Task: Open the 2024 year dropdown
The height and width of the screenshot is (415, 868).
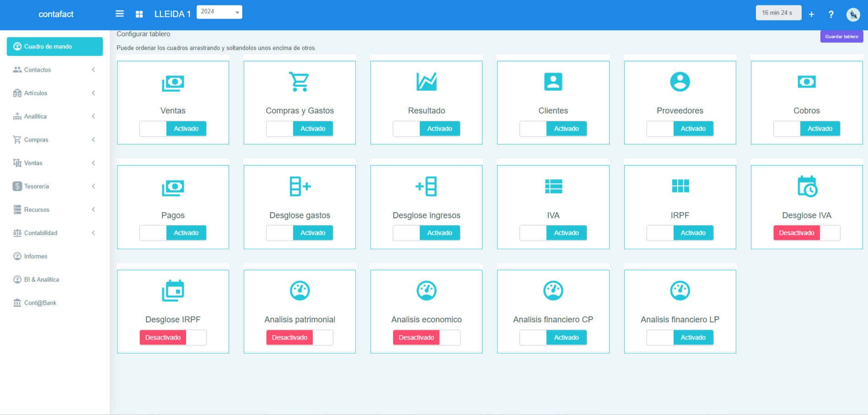Action: (x=219, y=12)
